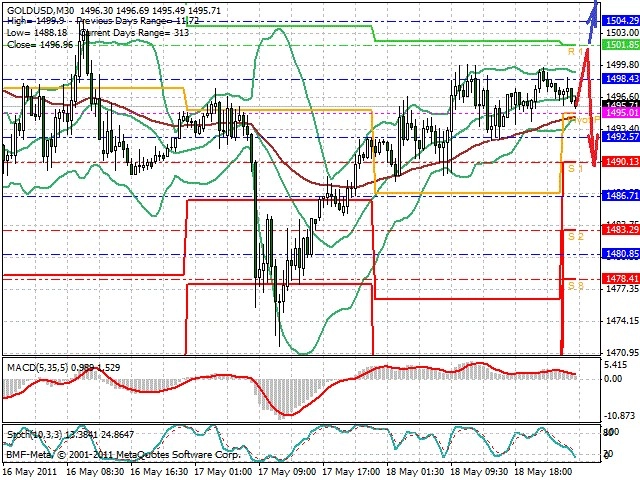Select the 1492.57 blue price label
Image resolution: width=640 pixels, height=480 pixels.
pos(621,137)
